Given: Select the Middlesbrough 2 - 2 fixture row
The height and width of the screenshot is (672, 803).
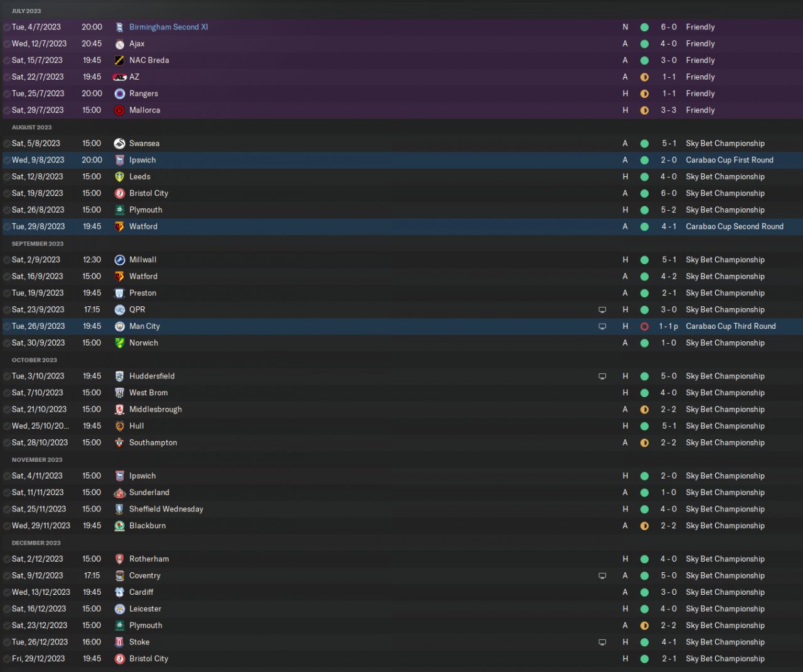Looking at the screenshot, I should point(401,410).
